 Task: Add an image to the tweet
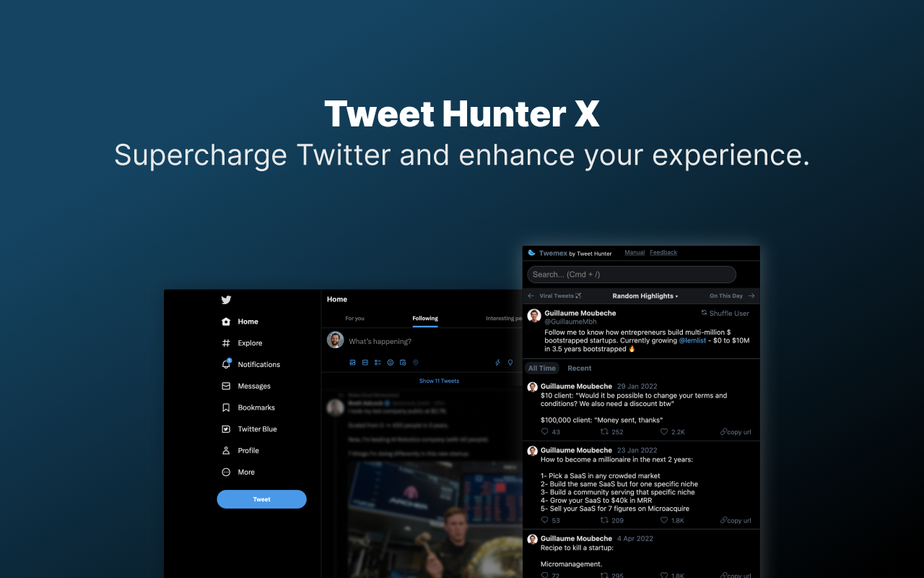(x=352, y=363)
